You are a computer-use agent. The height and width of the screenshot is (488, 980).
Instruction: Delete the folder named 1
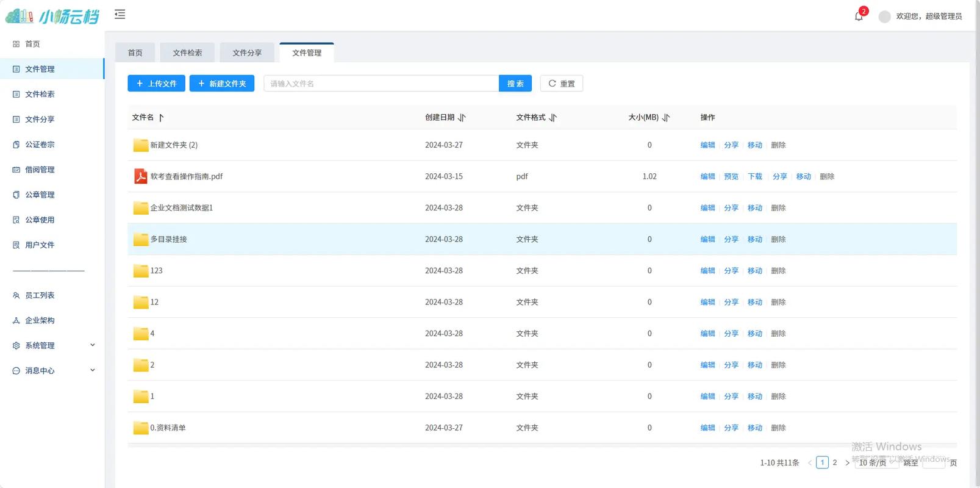(778, 396)
